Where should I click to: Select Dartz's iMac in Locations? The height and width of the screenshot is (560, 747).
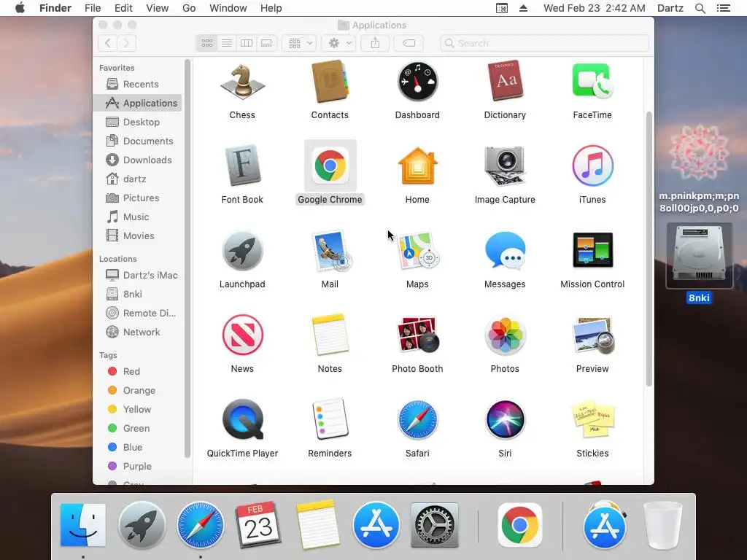(x=137, y=275)
